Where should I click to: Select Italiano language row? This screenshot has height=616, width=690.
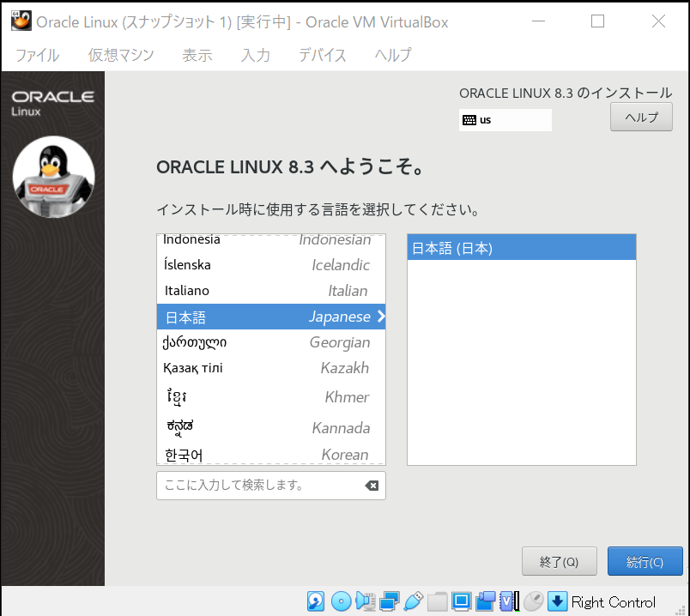tap(271, 291)
